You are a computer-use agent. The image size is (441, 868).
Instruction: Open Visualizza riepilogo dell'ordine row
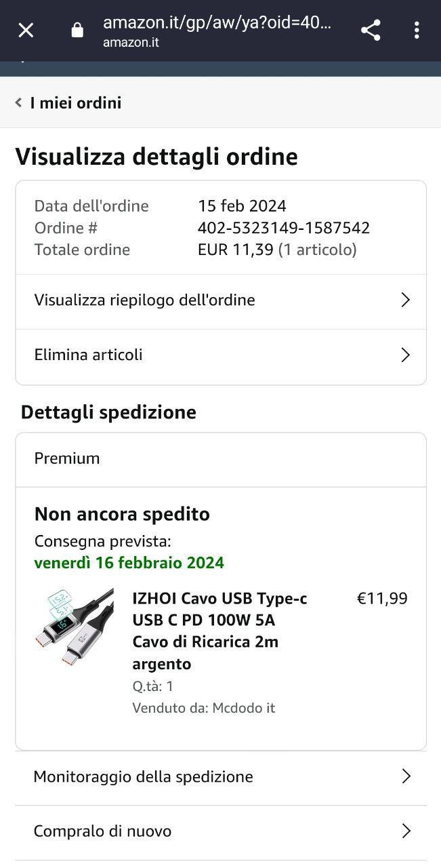(x=221, y=300)
